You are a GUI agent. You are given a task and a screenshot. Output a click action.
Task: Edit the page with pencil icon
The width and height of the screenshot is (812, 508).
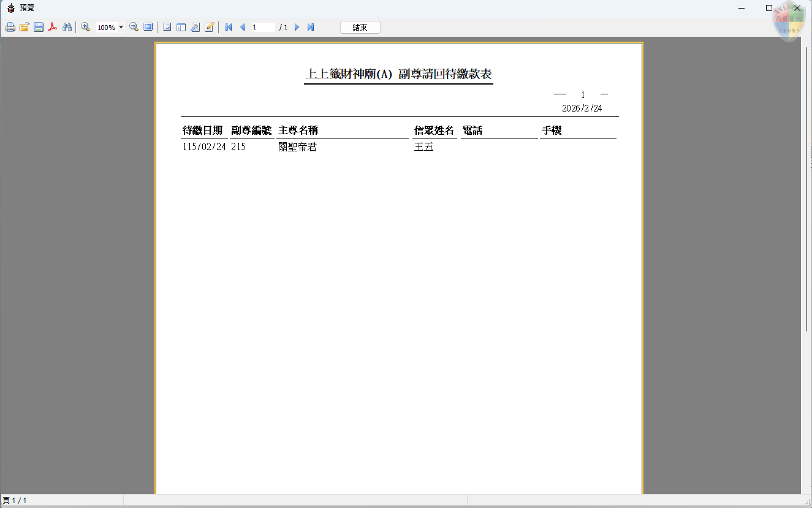point(209,28)
